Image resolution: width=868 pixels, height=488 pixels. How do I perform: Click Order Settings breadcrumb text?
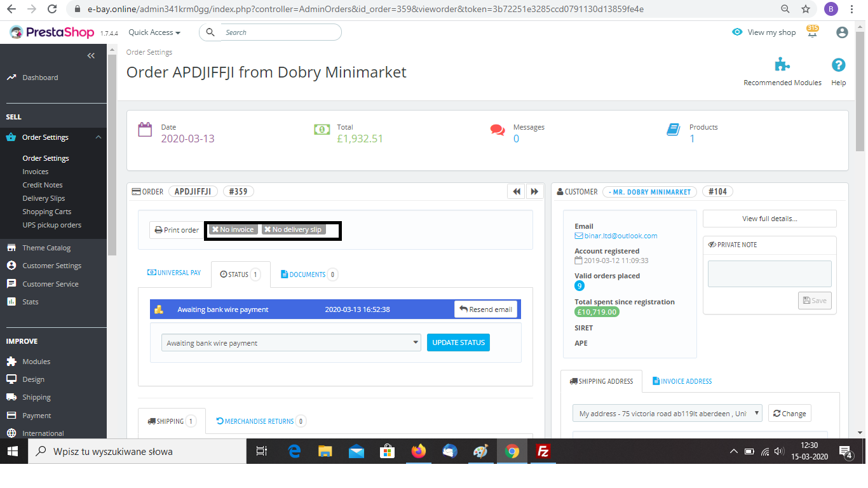[149, 52]
